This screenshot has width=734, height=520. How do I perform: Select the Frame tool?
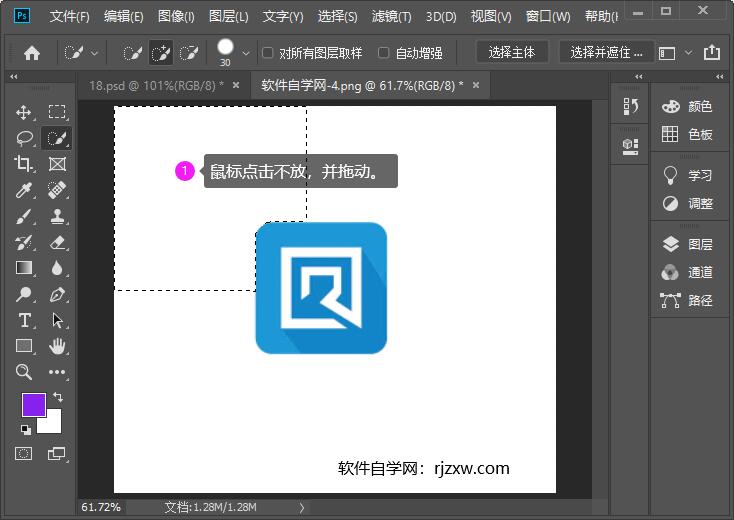click(x=57, y=164)
